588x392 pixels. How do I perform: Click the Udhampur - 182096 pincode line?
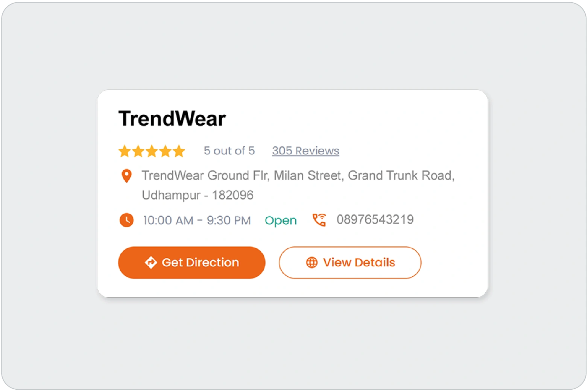[x=198, y=195]
